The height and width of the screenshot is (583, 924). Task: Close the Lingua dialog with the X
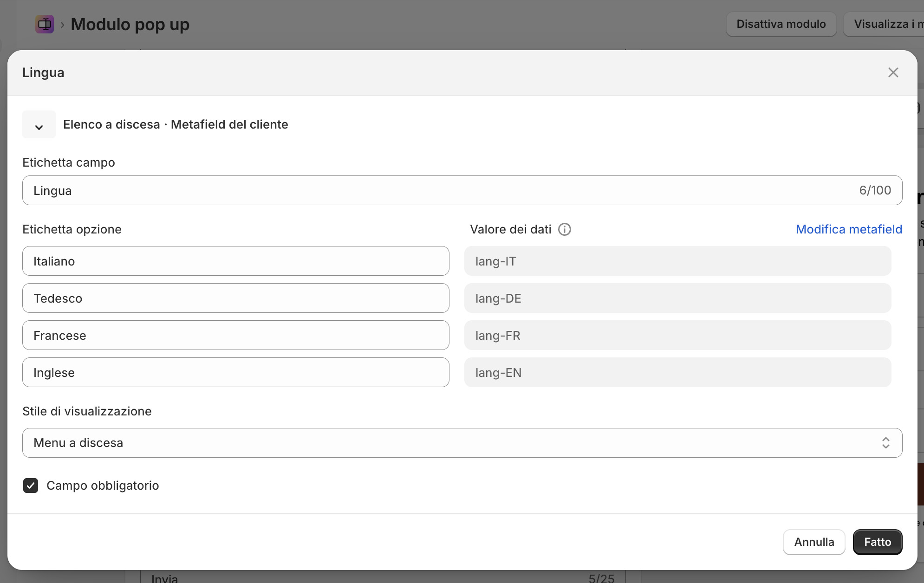[x=893, y=72]
